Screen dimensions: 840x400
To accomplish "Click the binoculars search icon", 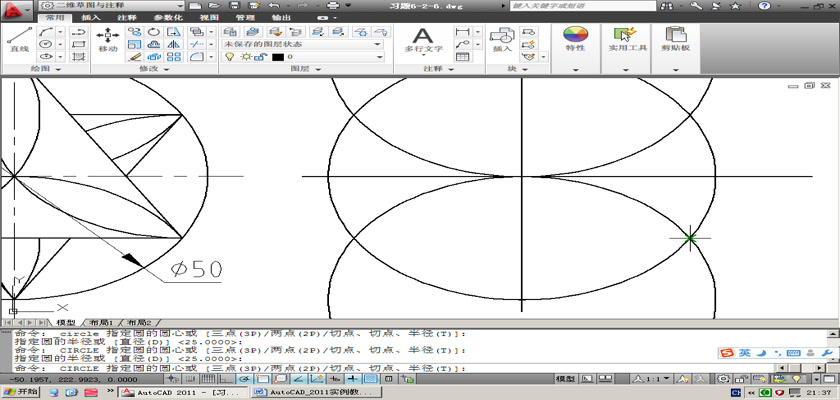I will tap(667, 6).
